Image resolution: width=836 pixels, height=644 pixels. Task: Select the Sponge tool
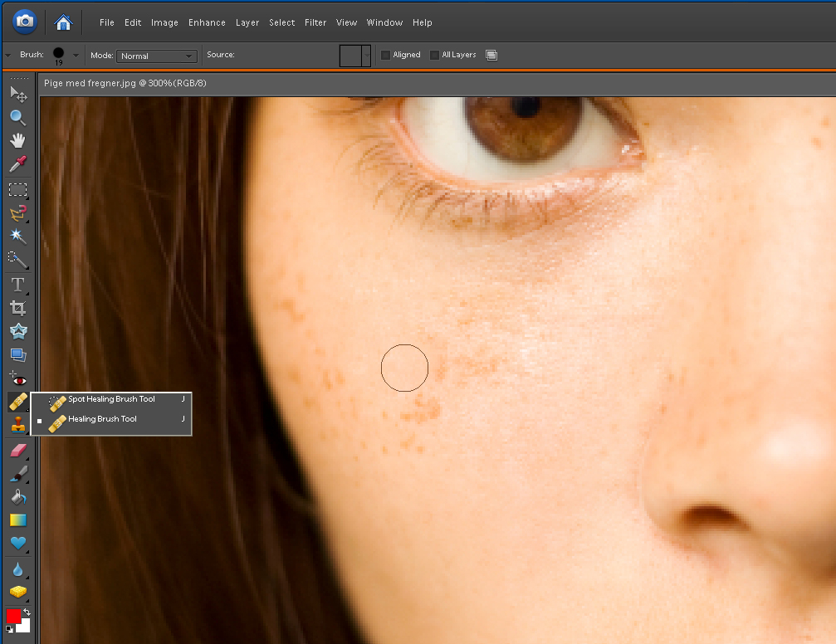tap(17, 592)
